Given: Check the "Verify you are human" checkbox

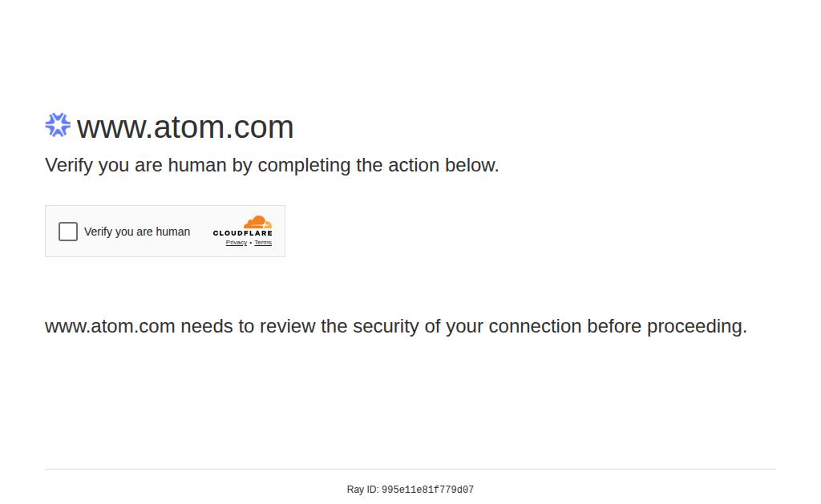Looking at the screenshot, I should pos(68,232).
